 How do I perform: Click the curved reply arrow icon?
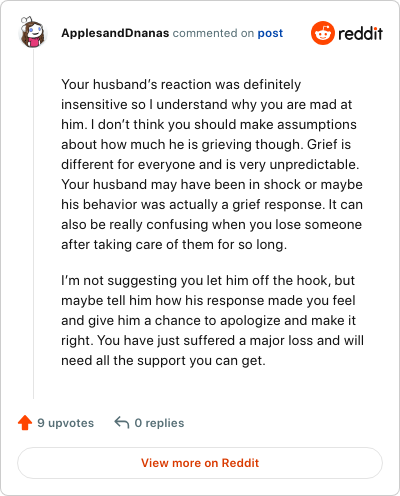point(122,422)
